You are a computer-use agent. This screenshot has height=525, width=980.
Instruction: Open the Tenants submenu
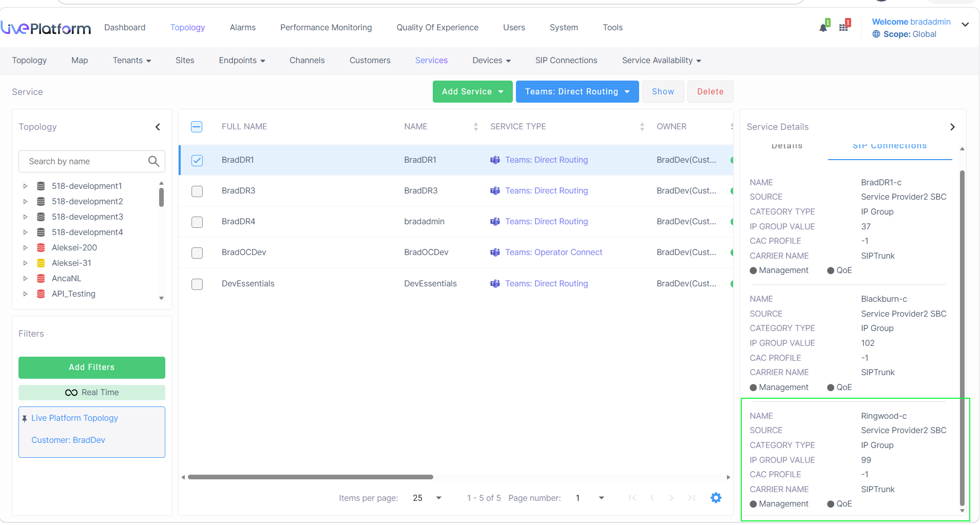coord(132,61)
